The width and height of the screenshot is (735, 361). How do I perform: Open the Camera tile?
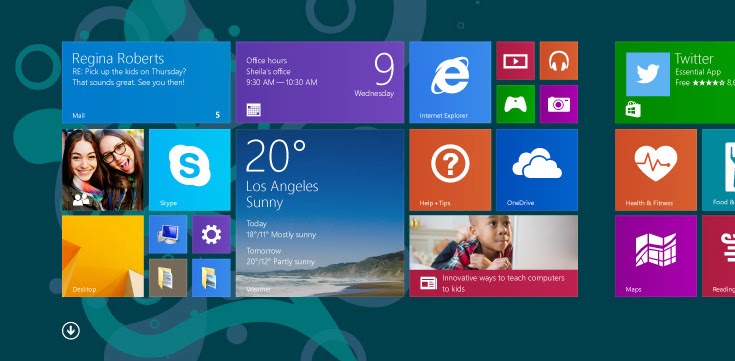click(558, 104)
